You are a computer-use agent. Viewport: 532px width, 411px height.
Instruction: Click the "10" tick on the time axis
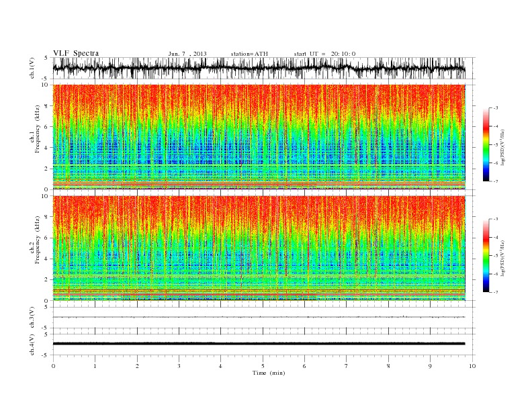pyautogui.click(x=472, y=366)
